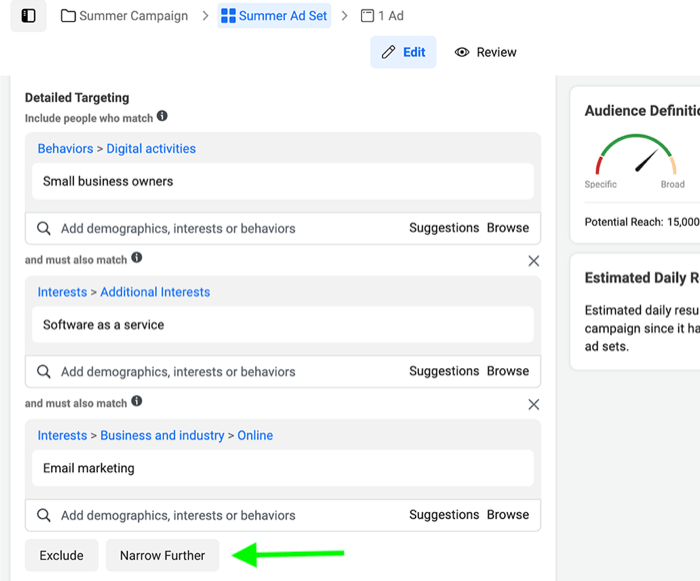Image resolution: width=700 pixels, height=581 pixels.
Task: Click the audience size gauge meter
Action: pos(636,154)
